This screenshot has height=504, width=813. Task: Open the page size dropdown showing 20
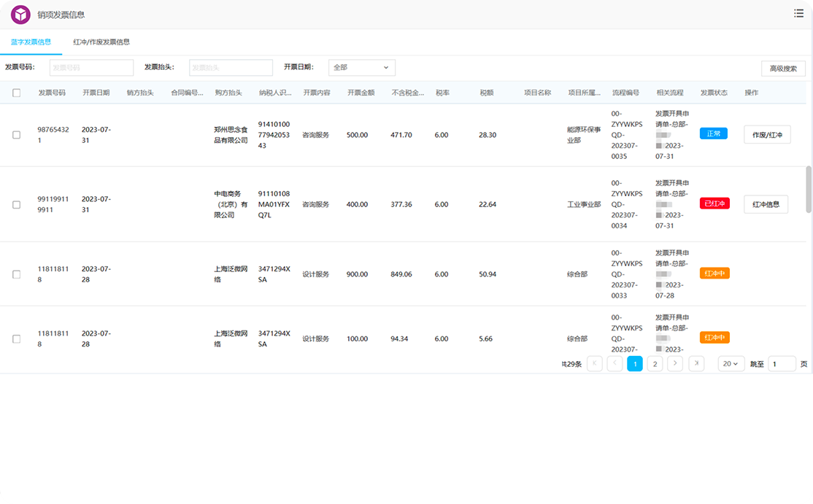[731, 363]
